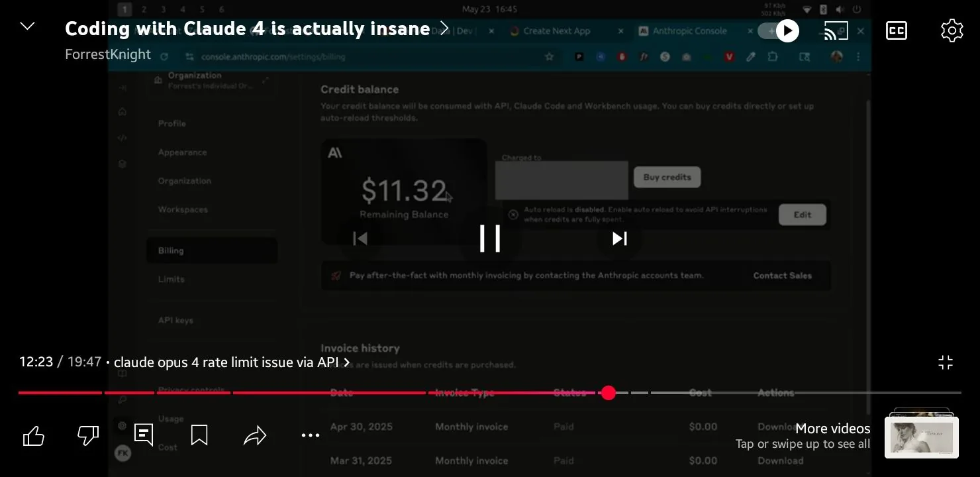Image resolution: width=980 pixels, height=477 pixels.
Task: Skip to the next video
Action: coord(618,238)
